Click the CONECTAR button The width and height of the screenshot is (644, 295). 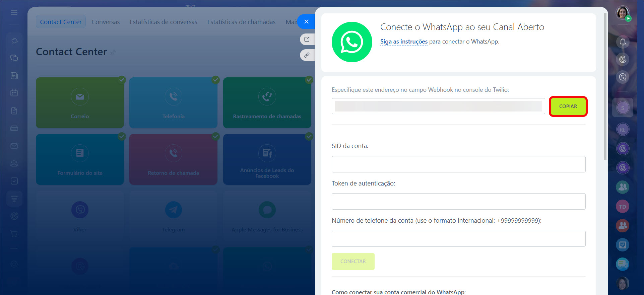point(353,262)
